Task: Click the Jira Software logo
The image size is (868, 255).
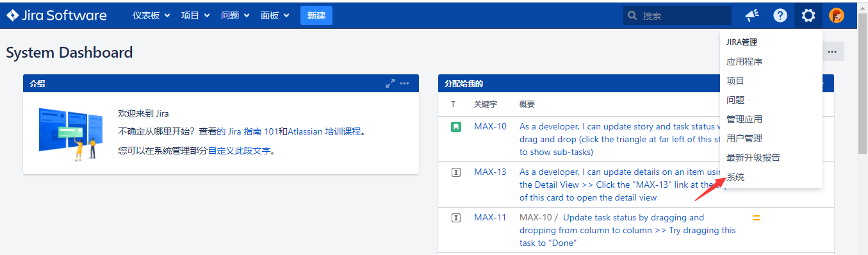Action: click(56, 15)
